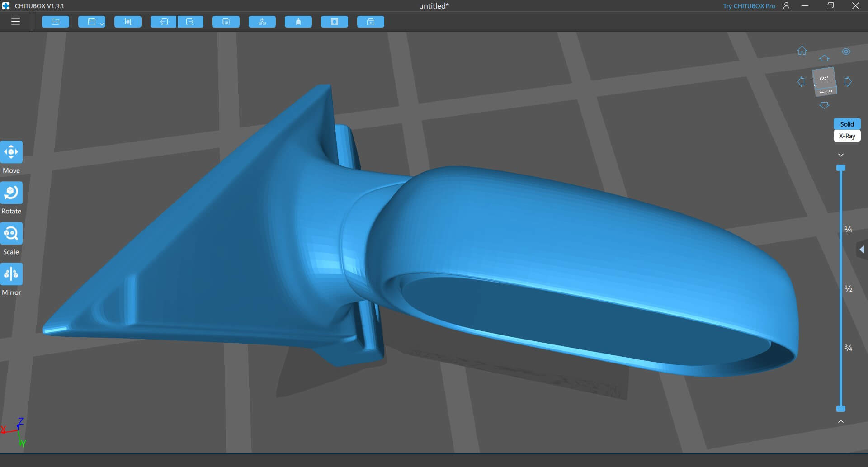Select the Mirror tool

[x=11, y=274]
